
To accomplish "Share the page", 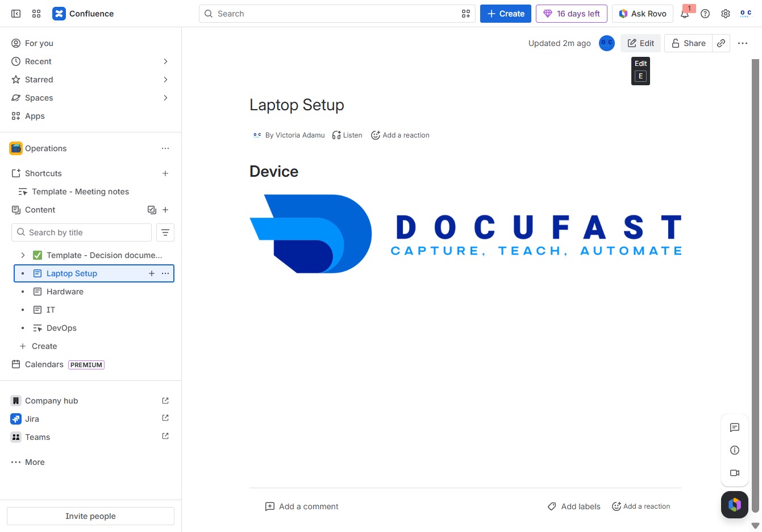I will click(689, 43).
